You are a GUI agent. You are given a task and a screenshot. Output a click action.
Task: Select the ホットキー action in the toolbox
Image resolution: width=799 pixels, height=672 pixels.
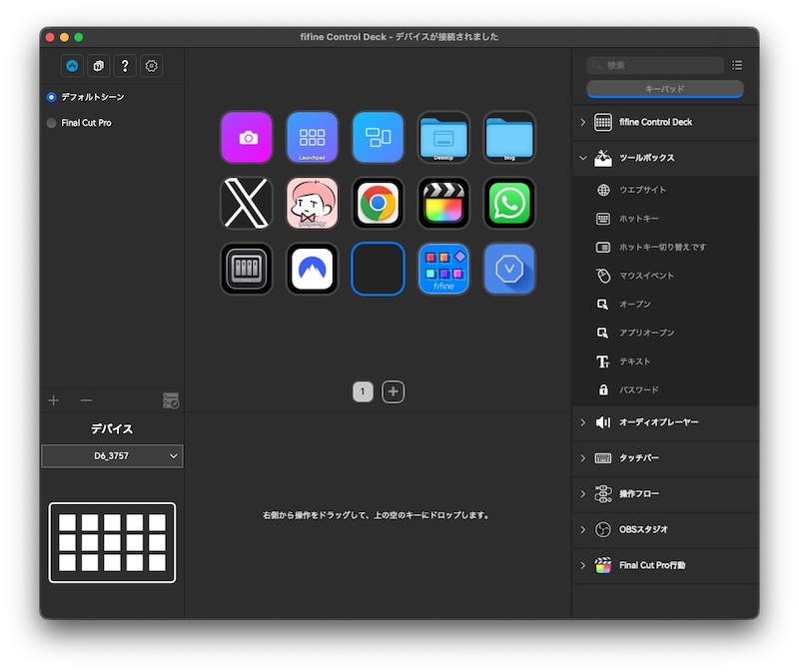coord(637,219)
